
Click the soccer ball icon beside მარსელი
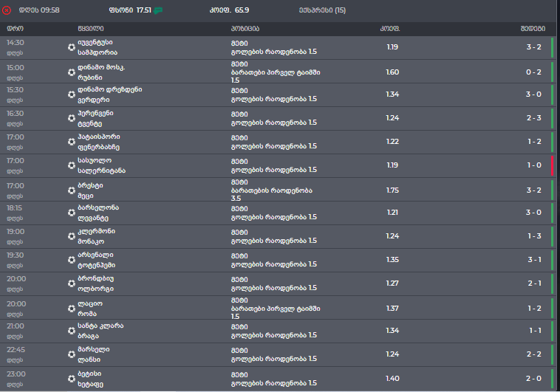[71, 354]
